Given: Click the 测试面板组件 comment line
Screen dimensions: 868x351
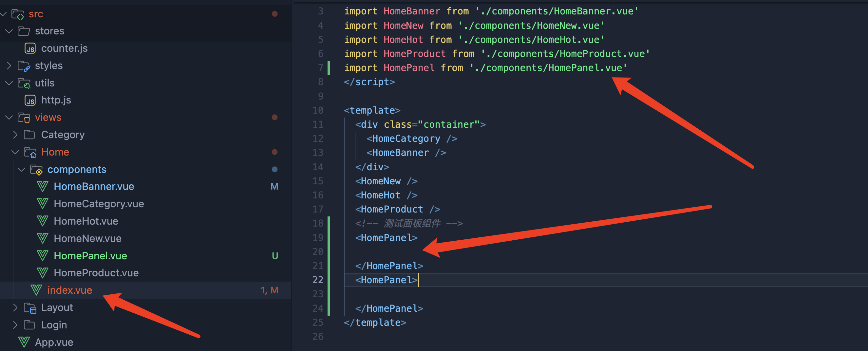Looking at the screenshot, I should pos(409,223).
